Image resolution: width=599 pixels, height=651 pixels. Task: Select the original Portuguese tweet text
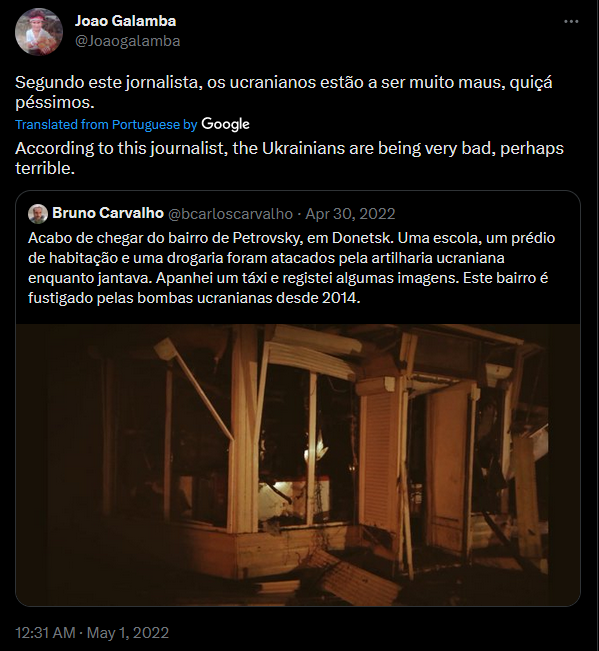click(x=284, y=92)
